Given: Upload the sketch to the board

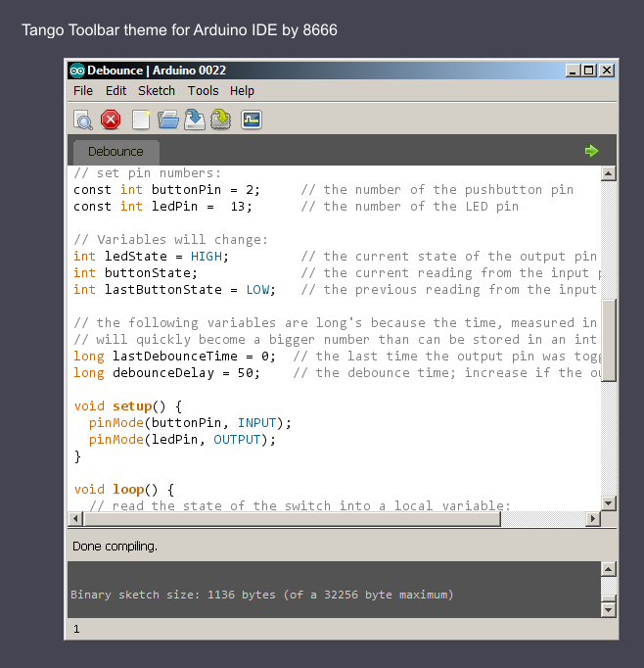Looking at the screenshot, I should click(221, 119).
